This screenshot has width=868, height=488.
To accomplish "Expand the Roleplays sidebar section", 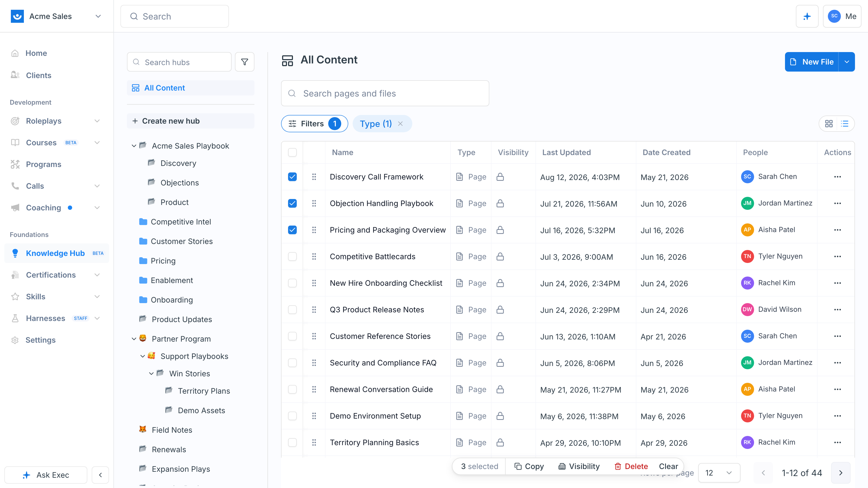I will coord(97,121).
